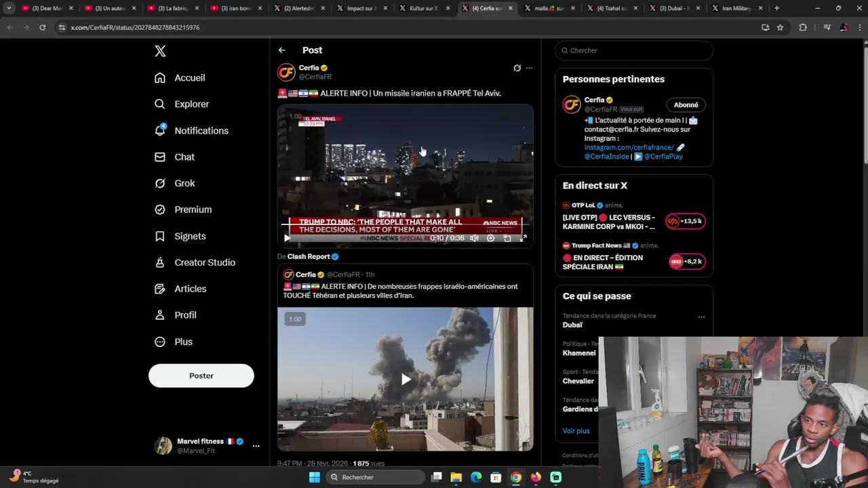Click the browser back arrow
The width and height of the screenshot is (868, 488).
(9, 27)
